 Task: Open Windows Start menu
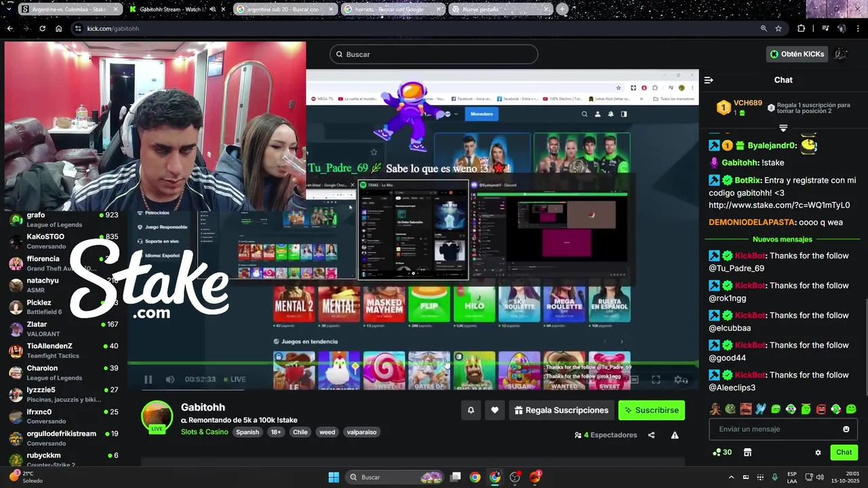[334, 477]
